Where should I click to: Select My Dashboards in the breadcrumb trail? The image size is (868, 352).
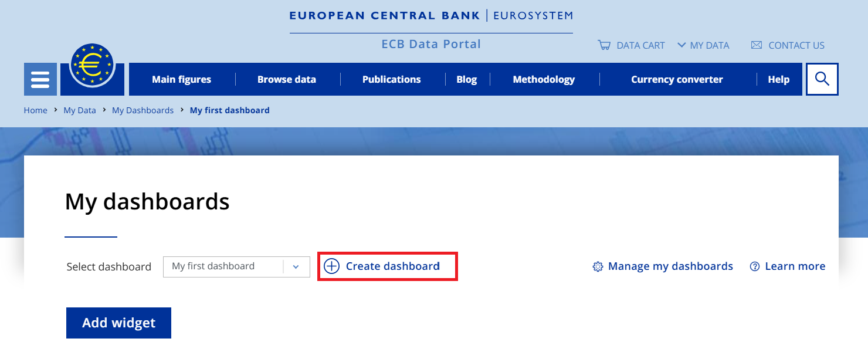pos(143,110)
